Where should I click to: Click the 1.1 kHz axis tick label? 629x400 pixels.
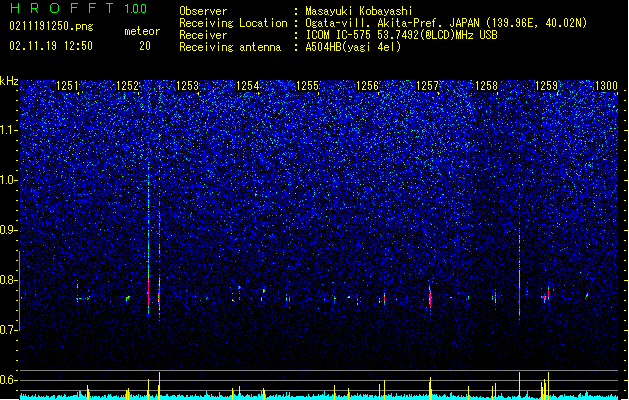[x=8, y=130]
